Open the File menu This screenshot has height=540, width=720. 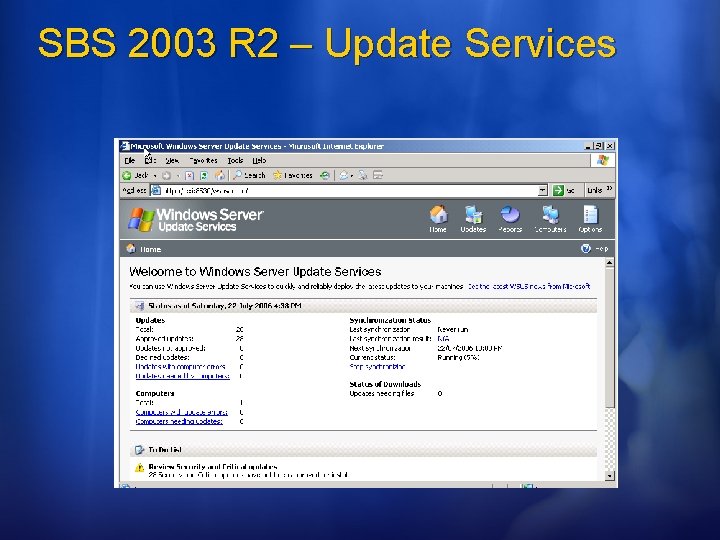(x=130, y=160)
